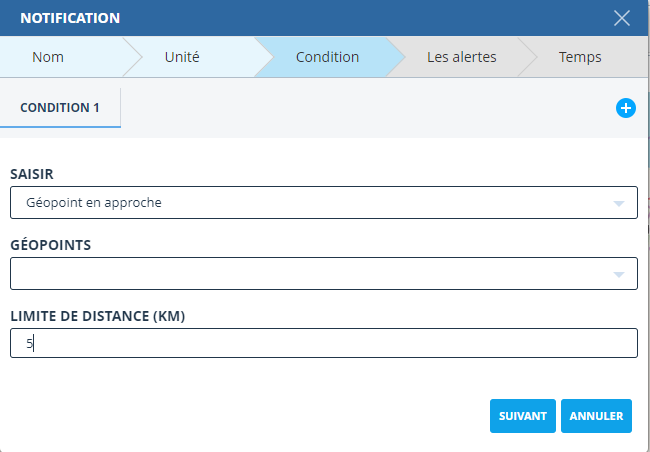
Task: Expand the Saisir dropdown arrow
Action: click(618, 203)
